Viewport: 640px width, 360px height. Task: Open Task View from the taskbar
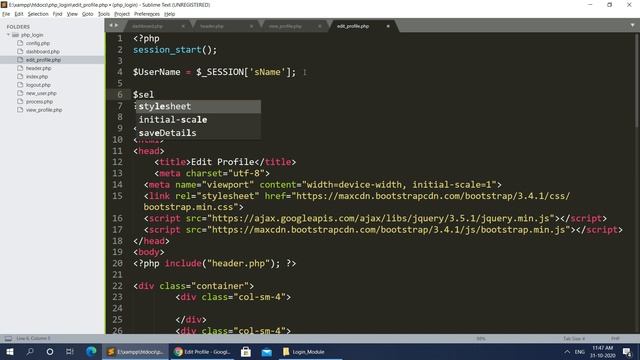tap(70, 351)
